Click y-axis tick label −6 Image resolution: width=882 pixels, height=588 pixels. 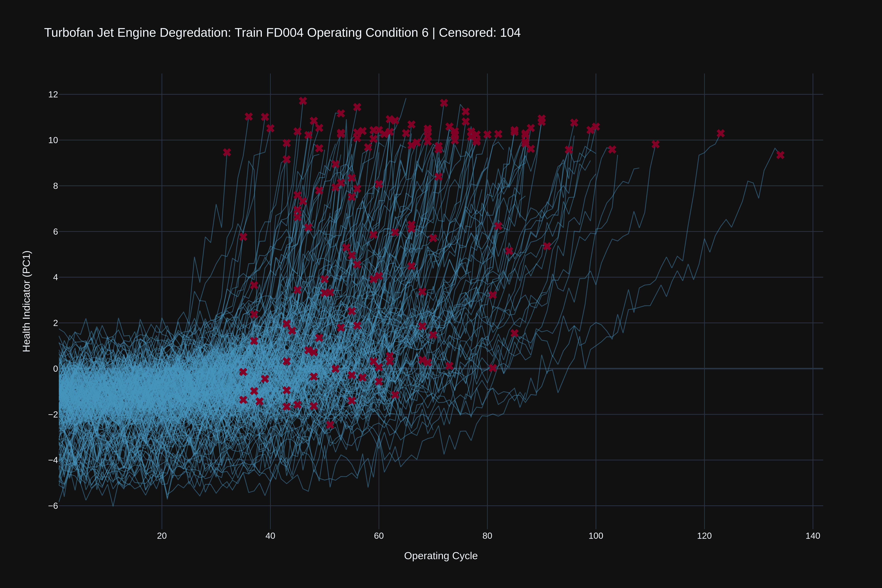(x=53, y=506)
